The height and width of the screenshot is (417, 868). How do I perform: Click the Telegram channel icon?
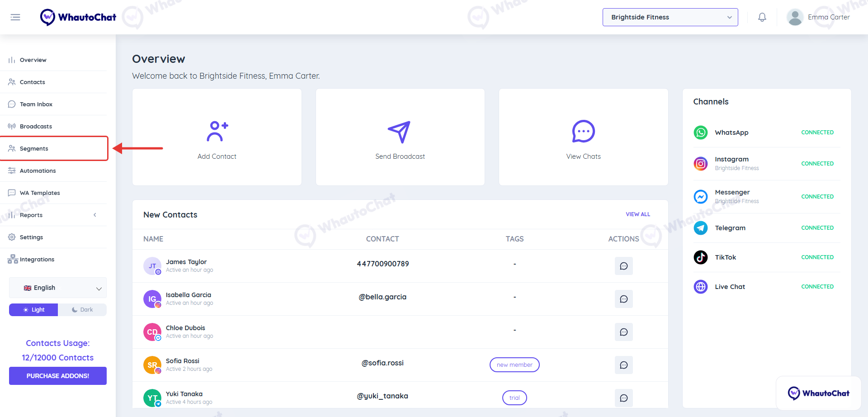coord(701,228)
